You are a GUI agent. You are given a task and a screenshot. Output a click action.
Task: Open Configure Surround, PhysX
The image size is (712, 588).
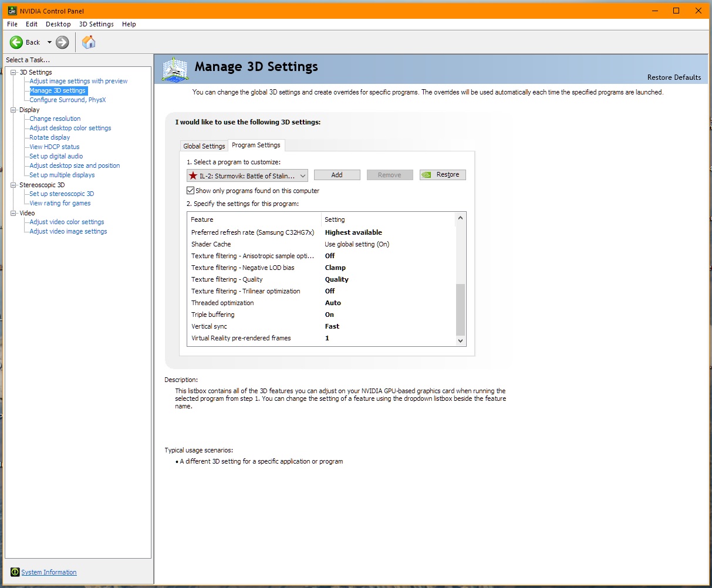coord(68,100)
